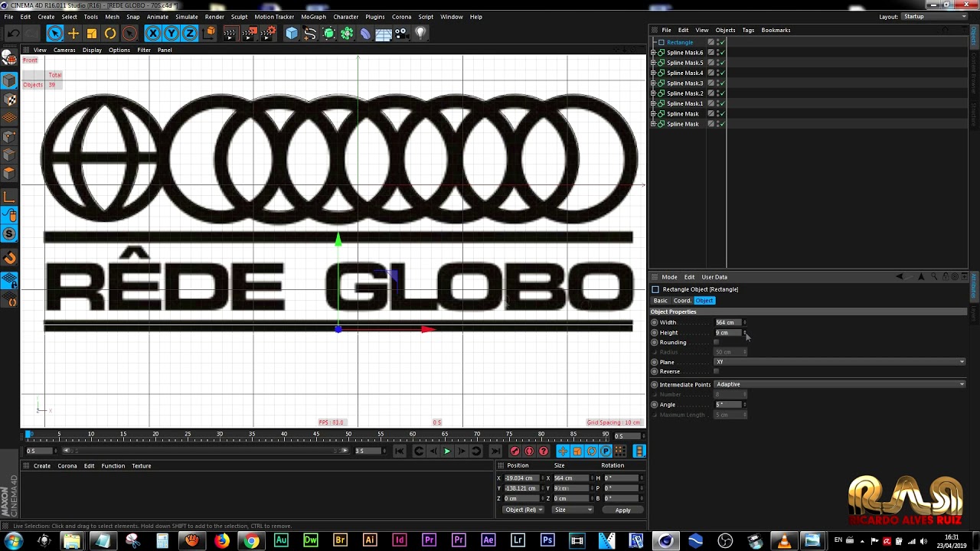Select the Rectangle object in Object Manager

(x=679, y=42)
